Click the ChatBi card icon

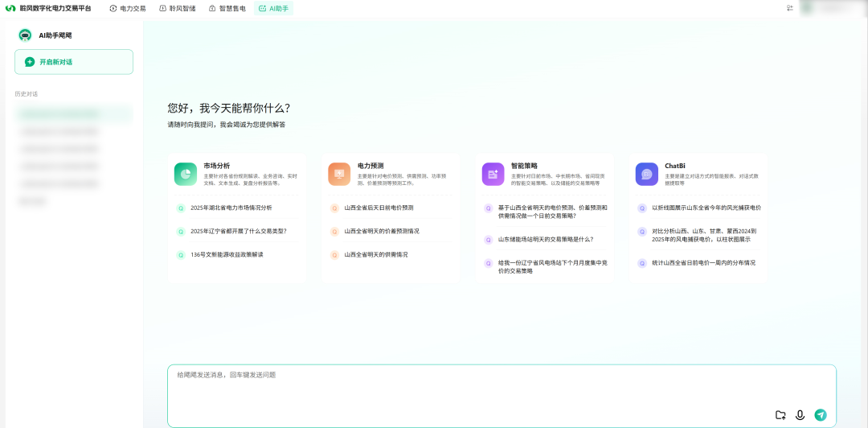[646, 174]
